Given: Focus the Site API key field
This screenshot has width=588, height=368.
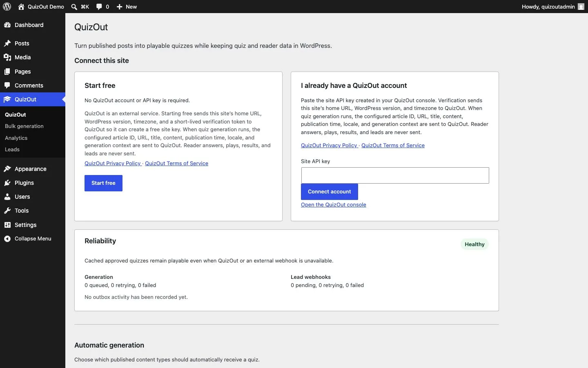Looking at the screenshot, I should [395, 175].
